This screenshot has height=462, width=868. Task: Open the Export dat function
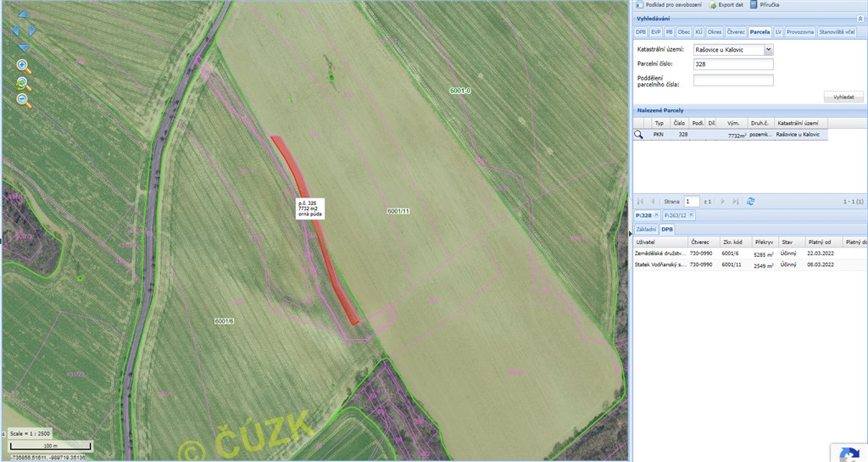[x=726, y=4]
